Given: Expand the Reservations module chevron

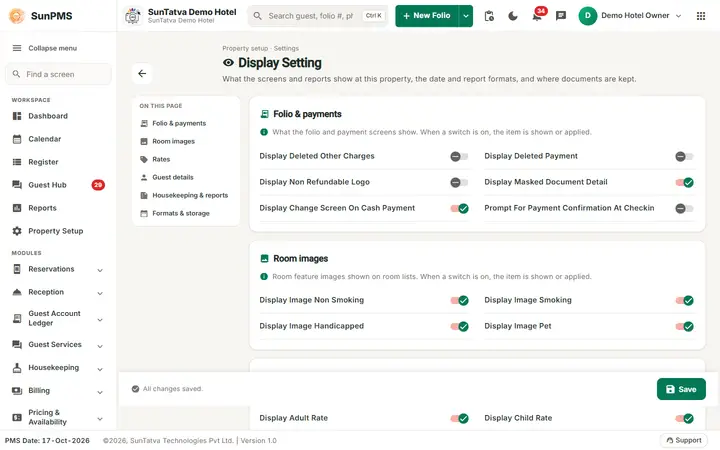Looking at the screenshot, I should tap(100, 270).
